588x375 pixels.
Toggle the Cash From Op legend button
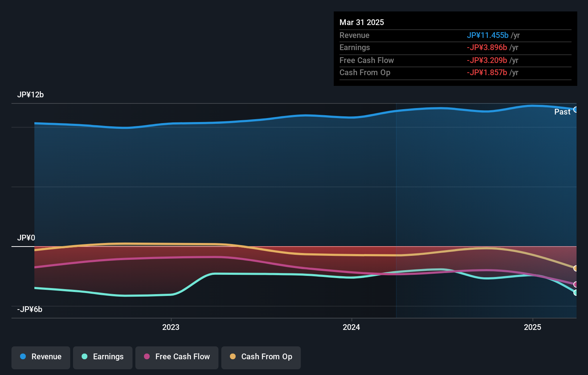[x=261, y=357]
